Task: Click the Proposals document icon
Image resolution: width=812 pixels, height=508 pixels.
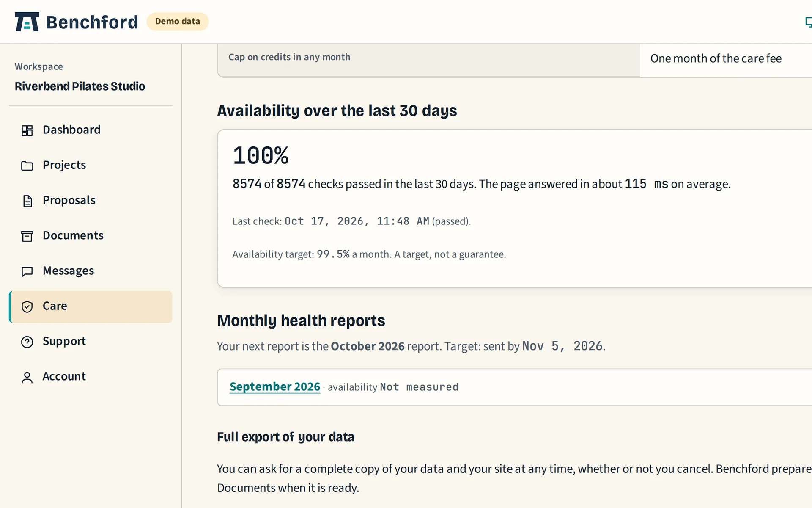Action: 27,201
